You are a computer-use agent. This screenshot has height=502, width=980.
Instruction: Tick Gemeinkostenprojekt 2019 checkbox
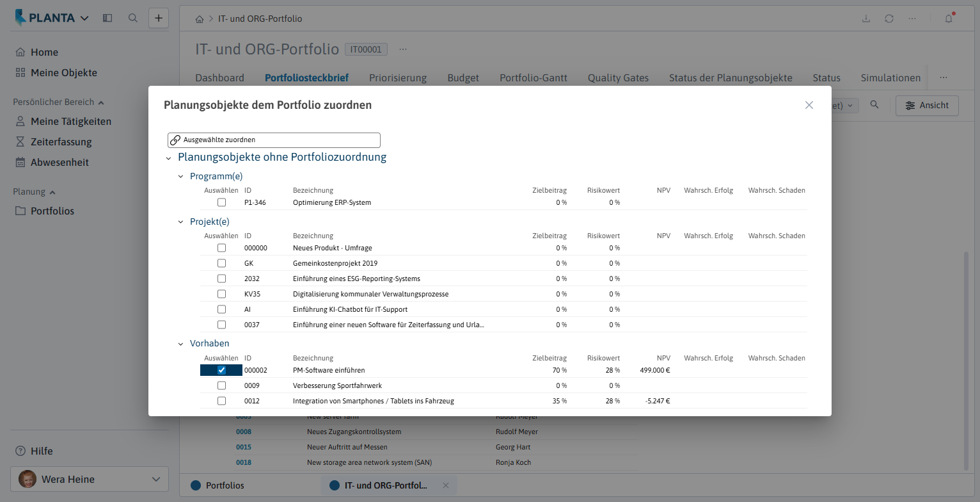coord(221,263)
